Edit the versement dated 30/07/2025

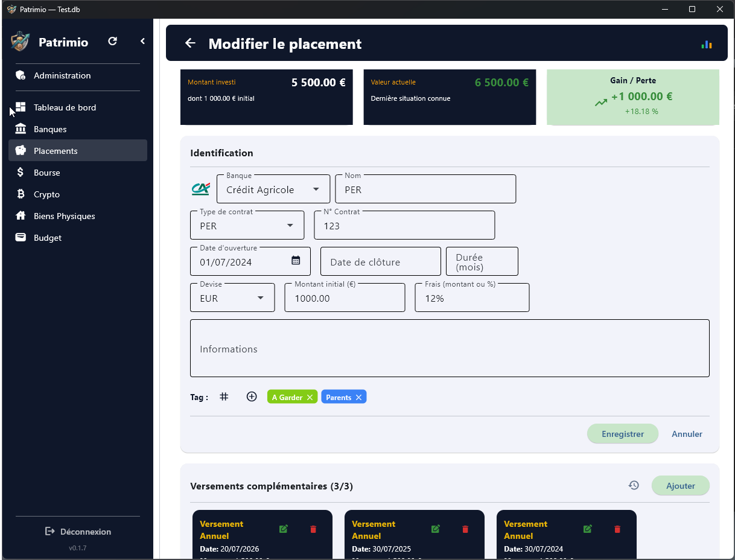(x=436, y=529)
